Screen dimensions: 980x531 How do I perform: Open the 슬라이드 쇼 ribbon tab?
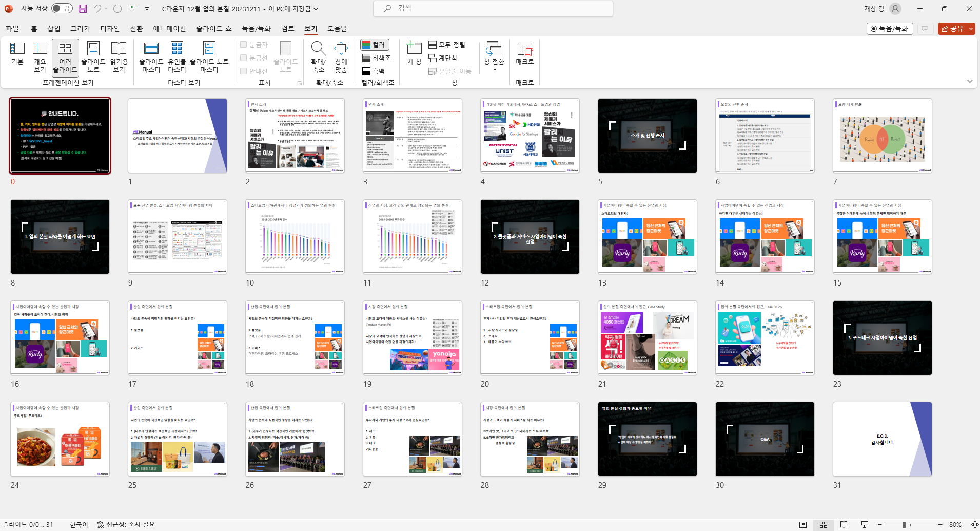[214, 29]
